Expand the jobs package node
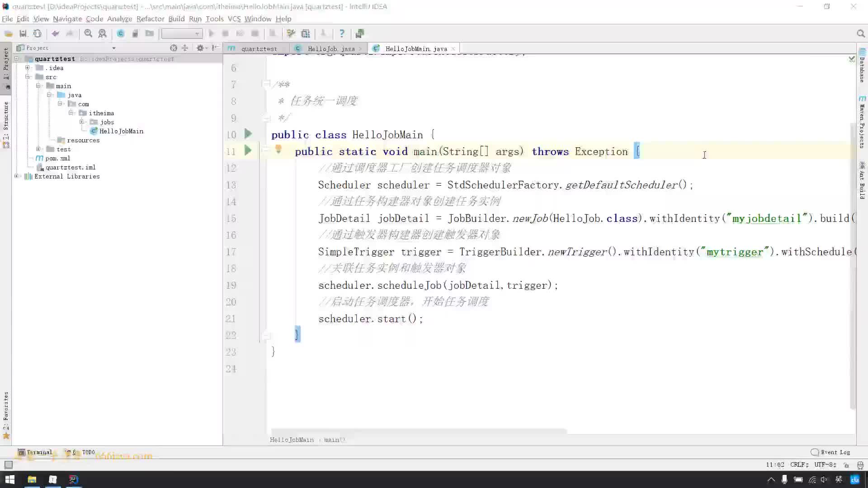Image resolution: width=868 pixels, height=488 pixels. click(x=82, y=122)
